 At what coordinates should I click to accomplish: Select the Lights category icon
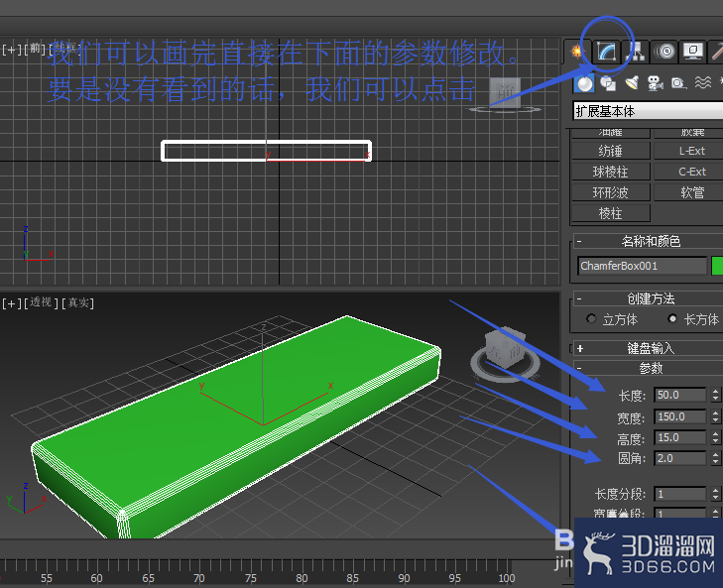(x=632, y=83)
